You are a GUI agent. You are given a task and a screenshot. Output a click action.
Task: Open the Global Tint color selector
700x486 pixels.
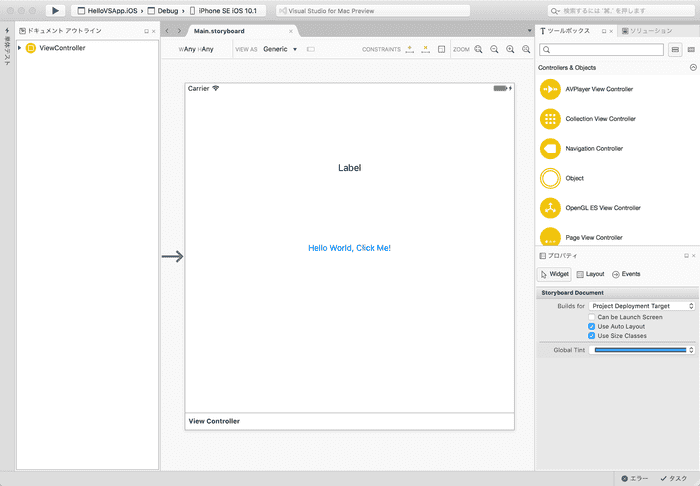tap(641, 350)
